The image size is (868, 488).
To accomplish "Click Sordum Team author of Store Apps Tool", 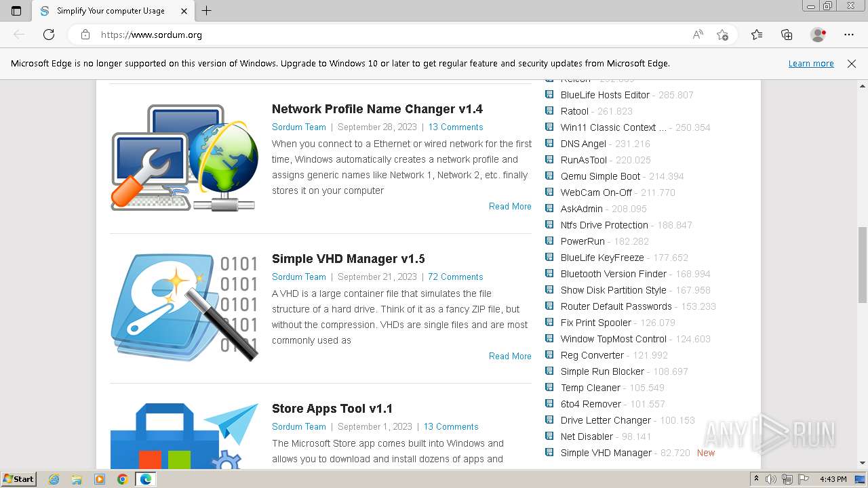I will pos(299,426).
